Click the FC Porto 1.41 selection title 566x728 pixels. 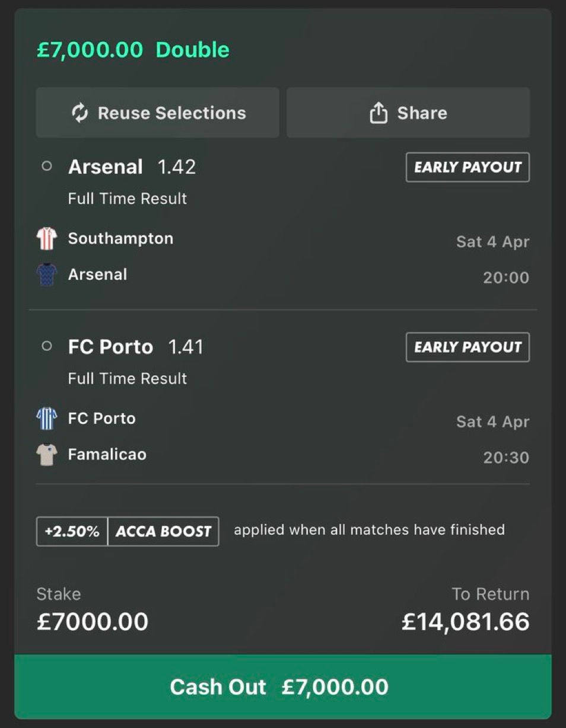tap(135, 347)
